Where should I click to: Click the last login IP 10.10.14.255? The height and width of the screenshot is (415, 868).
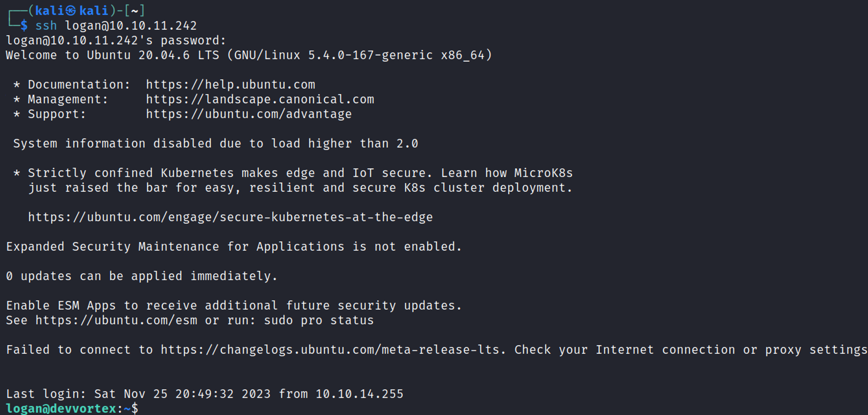[x=359, y=394]
